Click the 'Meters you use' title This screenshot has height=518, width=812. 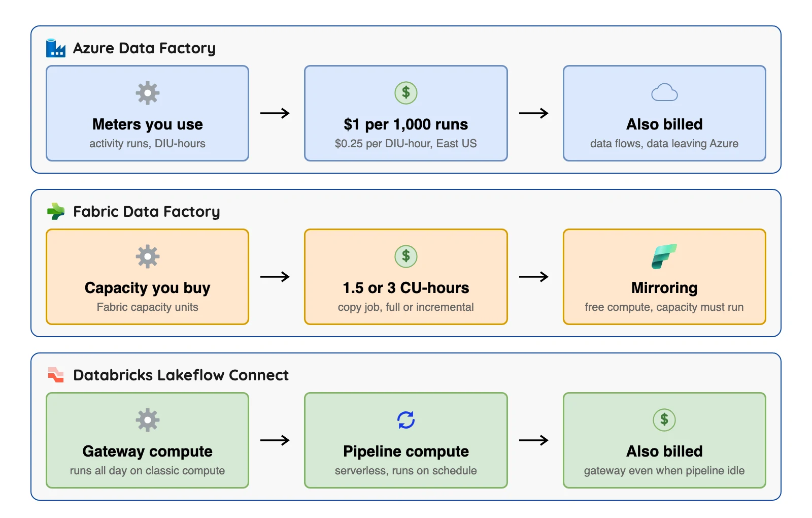(x=148, y=124)
